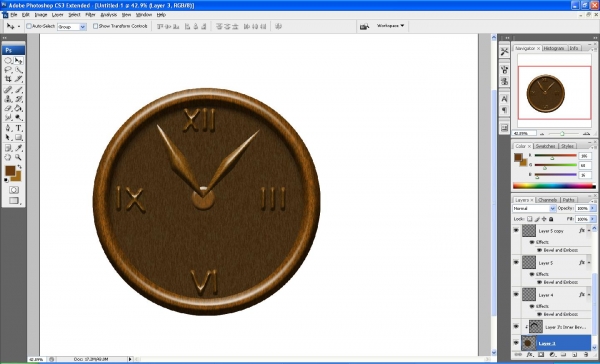Click the swap foreground/background colors arrow
This screenshot has height=364, width=600.
click(20, 167)
